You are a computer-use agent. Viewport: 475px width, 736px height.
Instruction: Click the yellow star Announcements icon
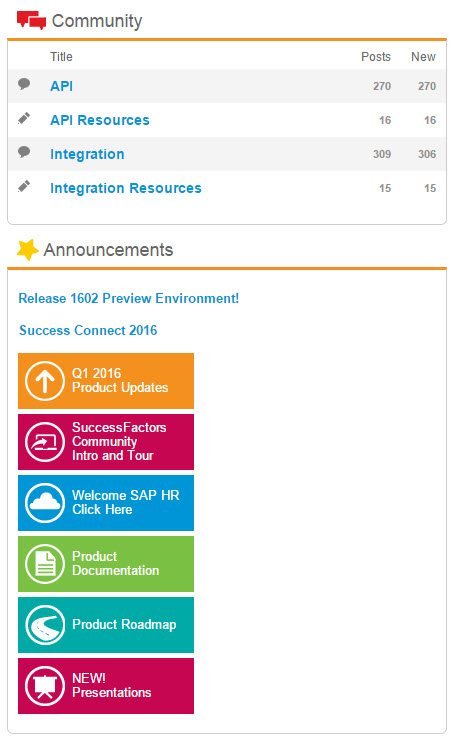tap(28, 250)
